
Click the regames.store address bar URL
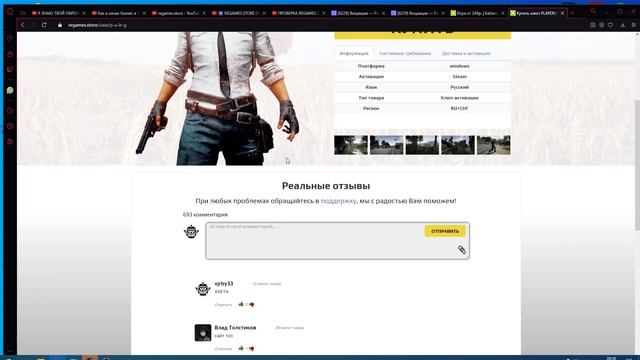click(x=97, y=25)
